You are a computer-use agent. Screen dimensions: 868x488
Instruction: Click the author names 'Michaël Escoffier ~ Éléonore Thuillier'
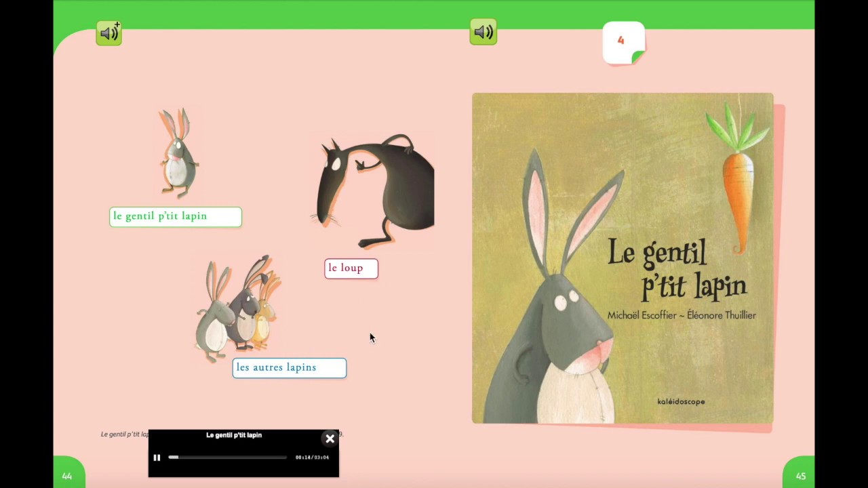(x=682, y=315)
